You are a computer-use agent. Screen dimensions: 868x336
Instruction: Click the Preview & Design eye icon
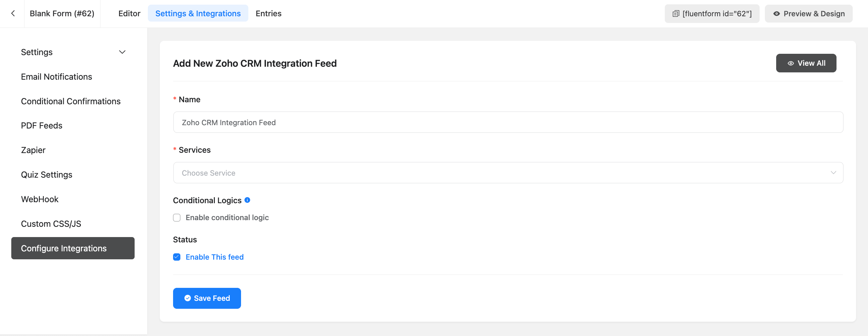[x=776, y=14]
